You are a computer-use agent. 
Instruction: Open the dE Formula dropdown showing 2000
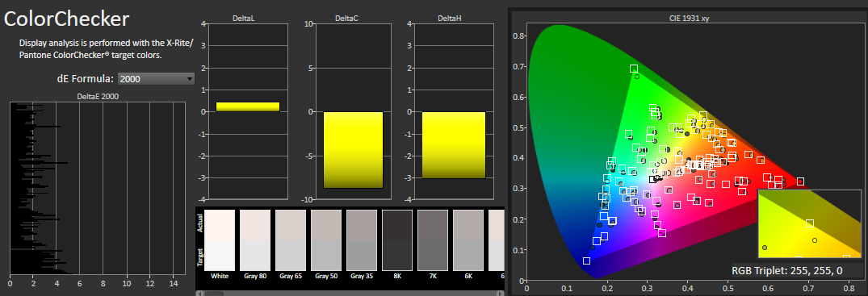click(157, 78)
